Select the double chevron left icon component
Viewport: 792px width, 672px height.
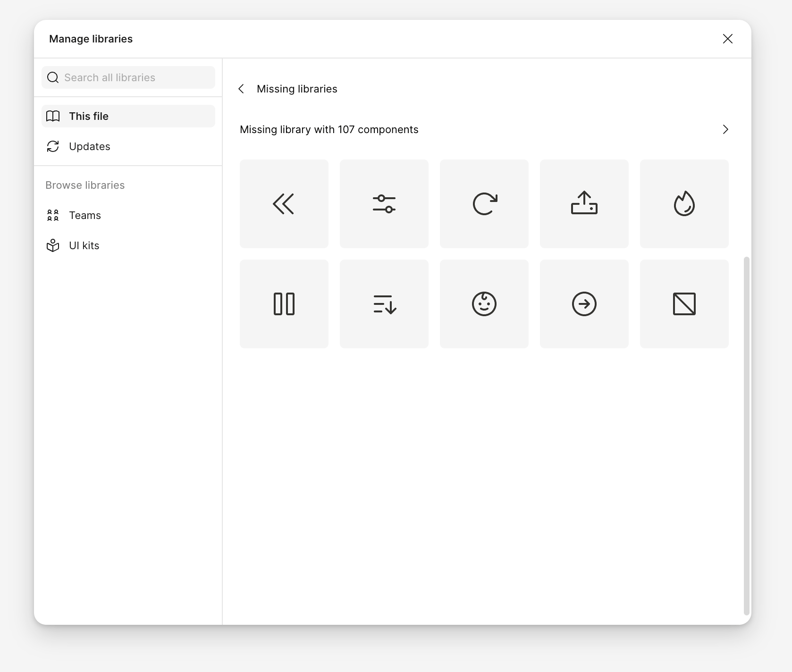click(x=284, y=204)
